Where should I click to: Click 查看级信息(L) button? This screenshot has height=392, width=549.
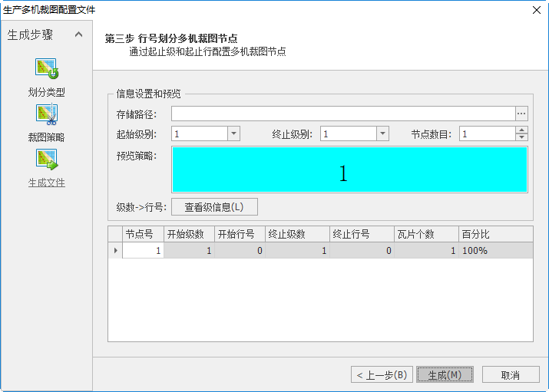point(214,206)
